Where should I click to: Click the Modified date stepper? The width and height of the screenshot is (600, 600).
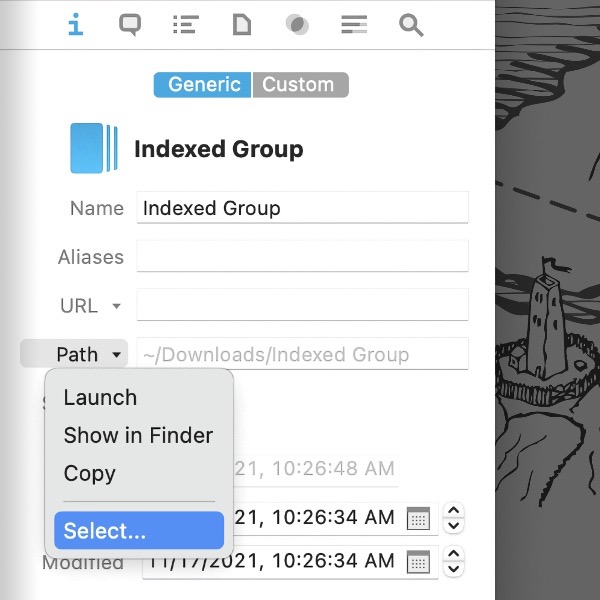453,561
